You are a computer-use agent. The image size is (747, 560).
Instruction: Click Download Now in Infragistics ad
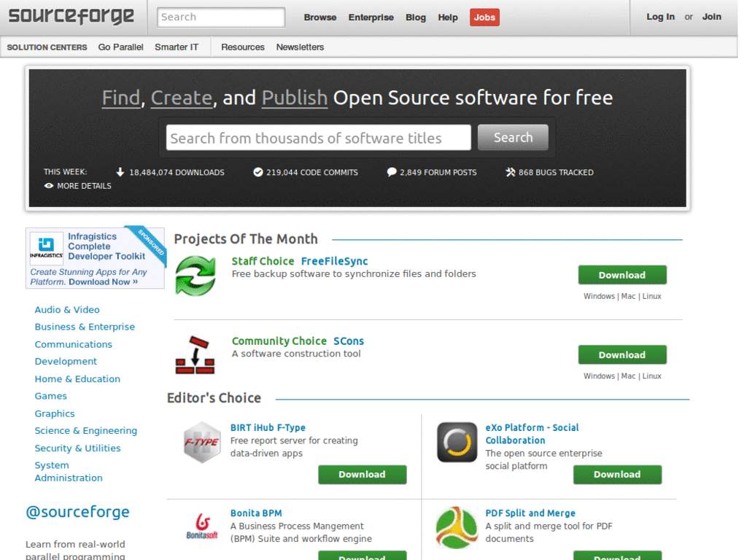click(103, 282)
